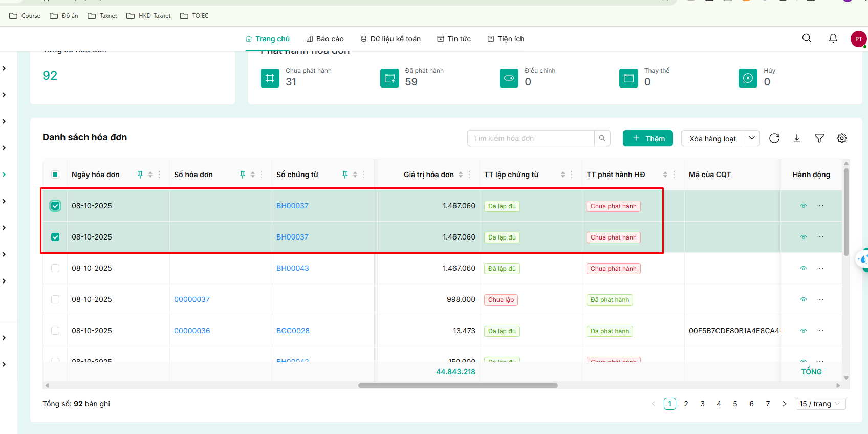Sort by Giá trị hóa đơn column

461,175
